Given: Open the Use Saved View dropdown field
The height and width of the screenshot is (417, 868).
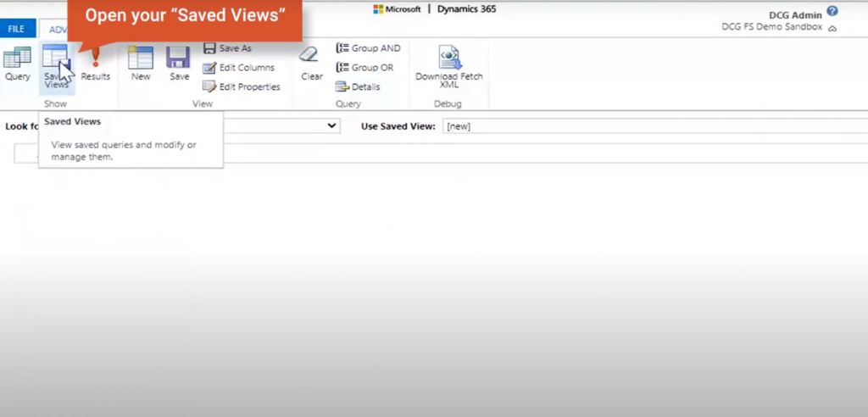Looking at the screenshot, I should pyautogui.click(x=655, y=126).
